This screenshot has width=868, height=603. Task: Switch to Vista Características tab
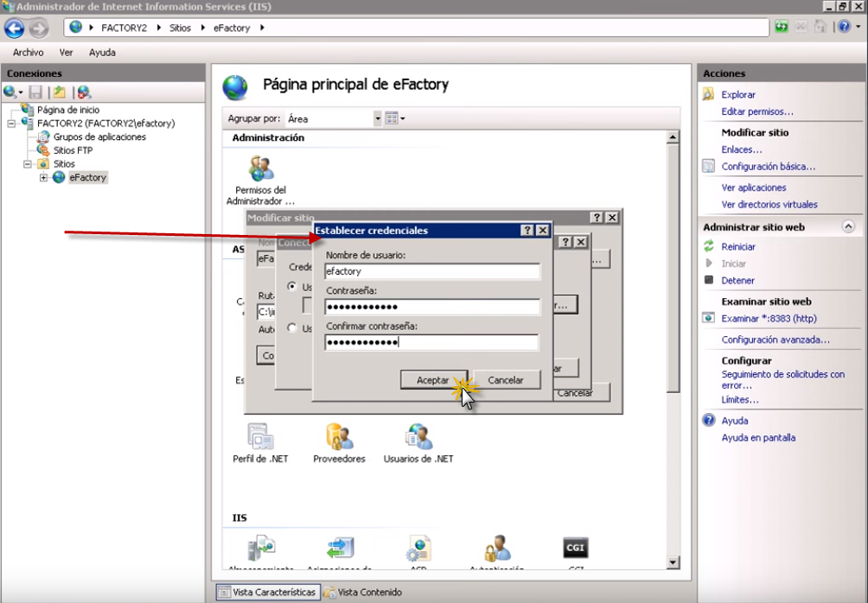click(x=268, y=592)
